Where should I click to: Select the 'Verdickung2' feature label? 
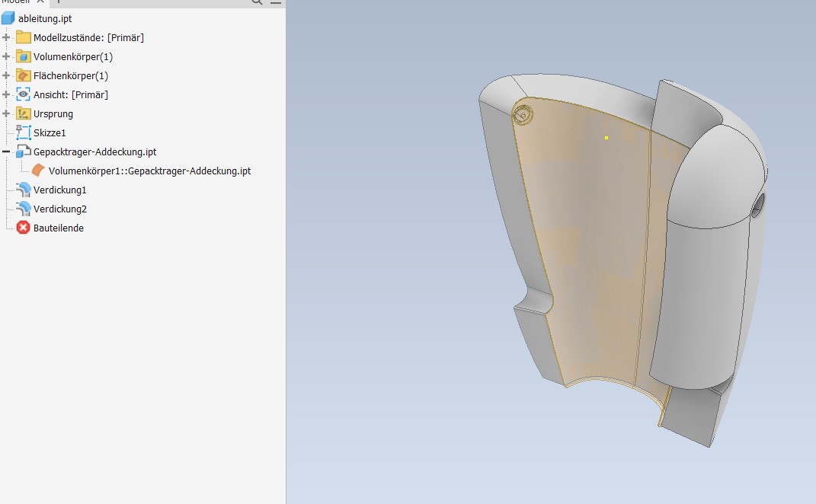point(60,209)
